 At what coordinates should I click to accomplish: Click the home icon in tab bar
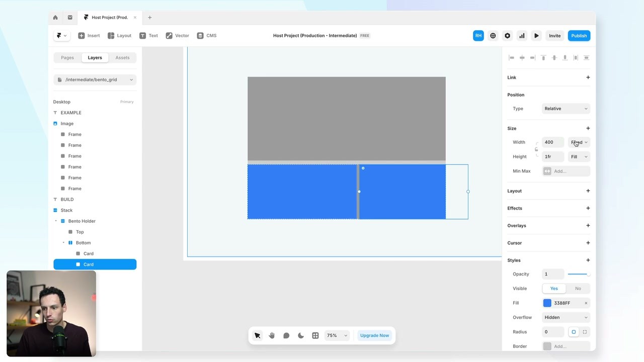55,18
